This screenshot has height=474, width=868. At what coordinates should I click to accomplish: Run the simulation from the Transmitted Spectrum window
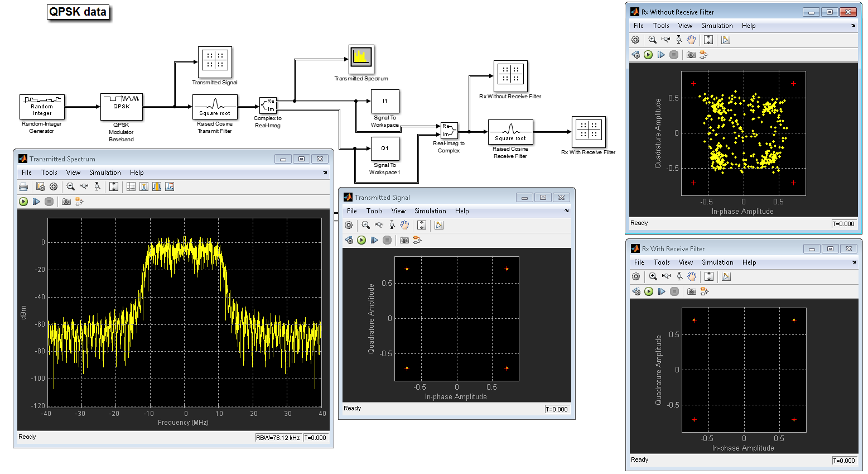(x=23, y=202)
